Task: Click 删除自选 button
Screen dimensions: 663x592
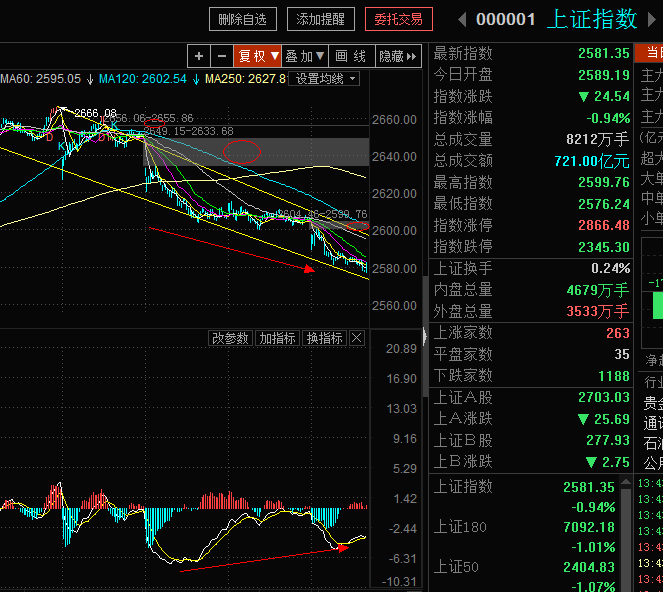Action: (x=243, y=19)
